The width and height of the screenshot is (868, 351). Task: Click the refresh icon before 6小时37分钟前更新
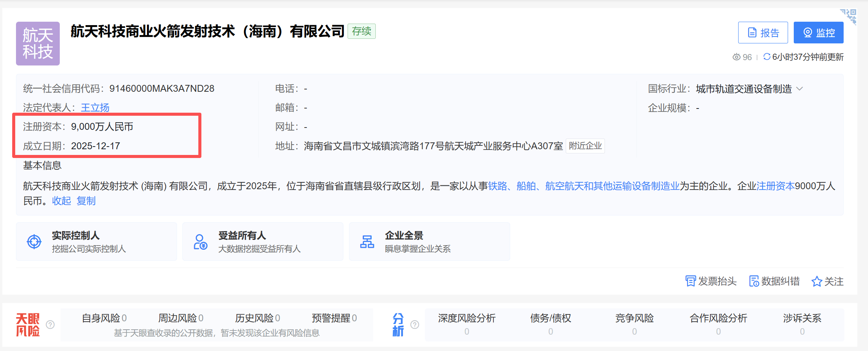(x=767, y=57)
